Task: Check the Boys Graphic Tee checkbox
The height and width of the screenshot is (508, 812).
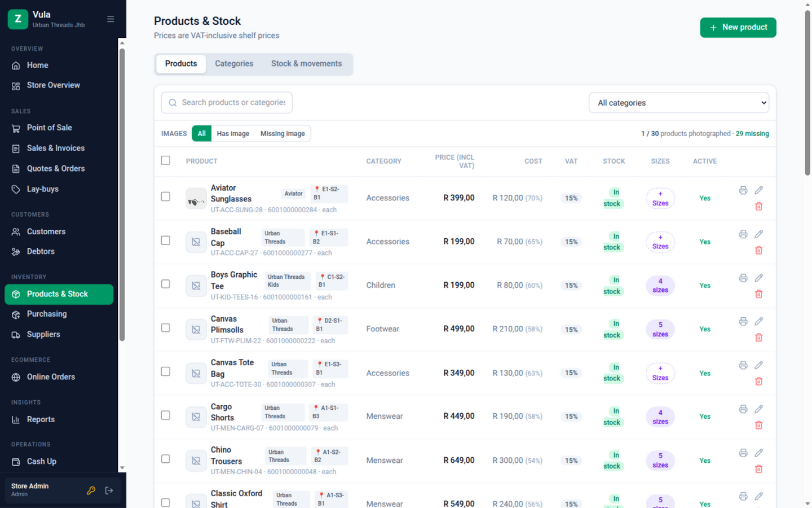Action: (165, 284)
